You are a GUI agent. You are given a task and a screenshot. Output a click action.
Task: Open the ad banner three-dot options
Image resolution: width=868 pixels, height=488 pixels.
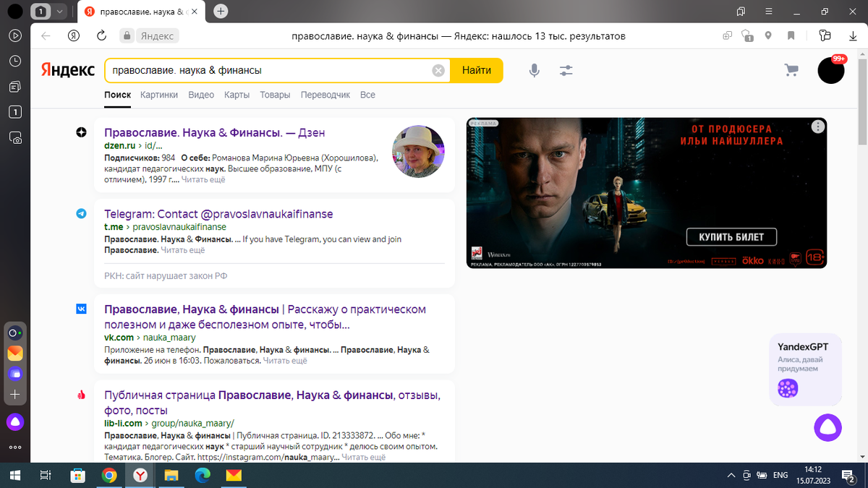click(x=817, y=127)
